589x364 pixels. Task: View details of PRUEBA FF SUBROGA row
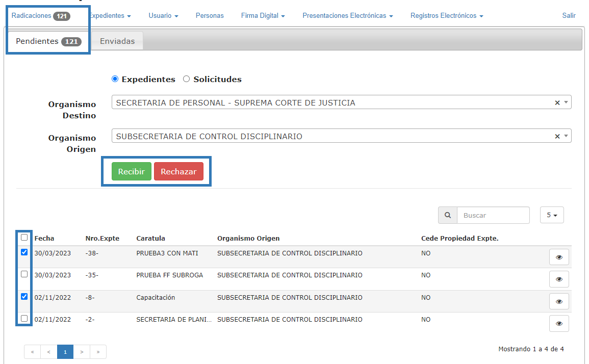(559, 279)
